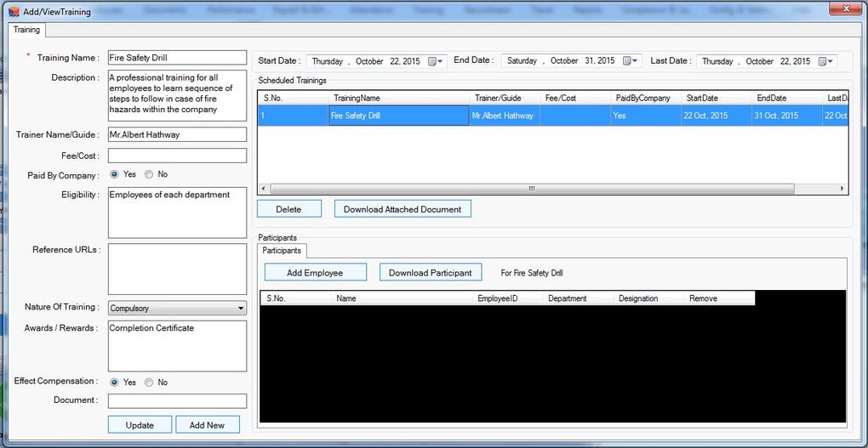The width and height of the screenshot is (868, 448).
Task: Select Yes for Effect Compensation
Action: coord(114,383)
